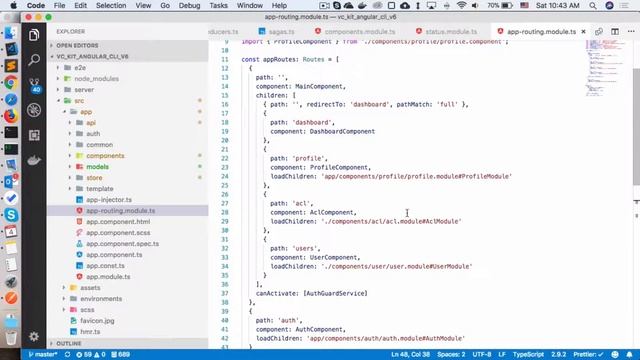Image resolution: width=640 pixels, height=360 pixels.
Task: Open the Docker view icon
Action: coord(34,160)
